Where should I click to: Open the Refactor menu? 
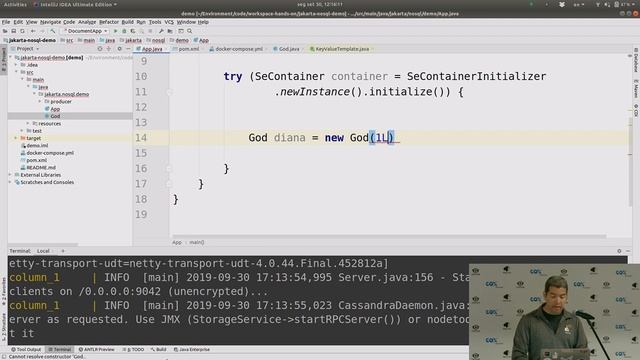(109, 22)
